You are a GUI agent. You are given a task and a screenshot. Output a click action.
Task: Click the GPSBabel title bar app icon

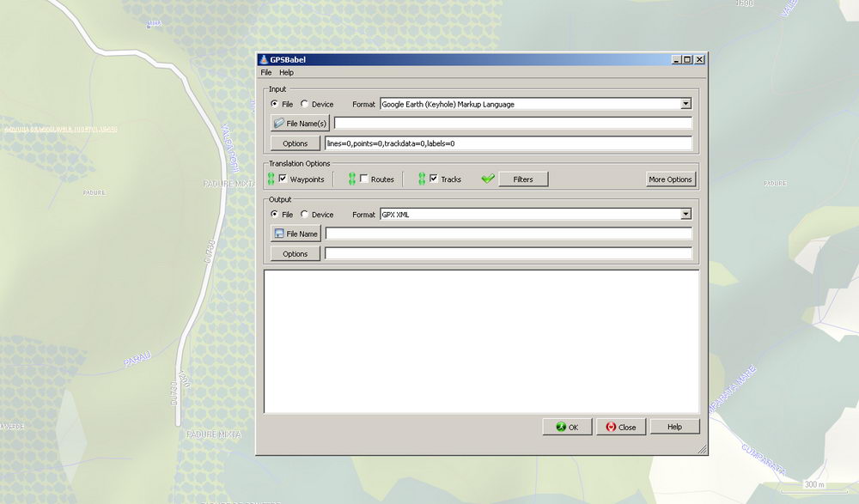click(264, 59)
